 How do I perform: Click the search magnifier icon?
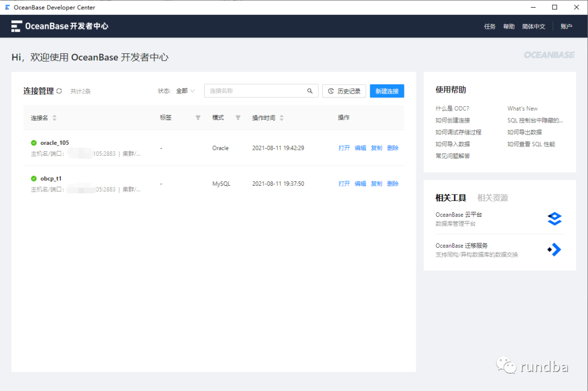[310, 91]
